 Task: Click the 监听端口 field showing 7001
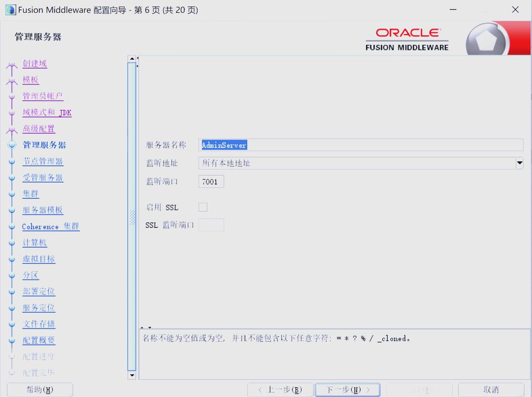(211, 182)
